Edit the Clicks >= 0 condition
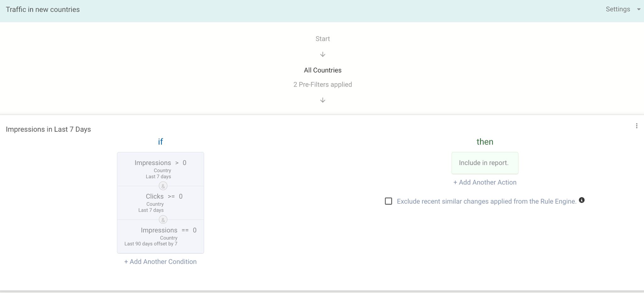This screenshot has height=293, width=644. 160,202
